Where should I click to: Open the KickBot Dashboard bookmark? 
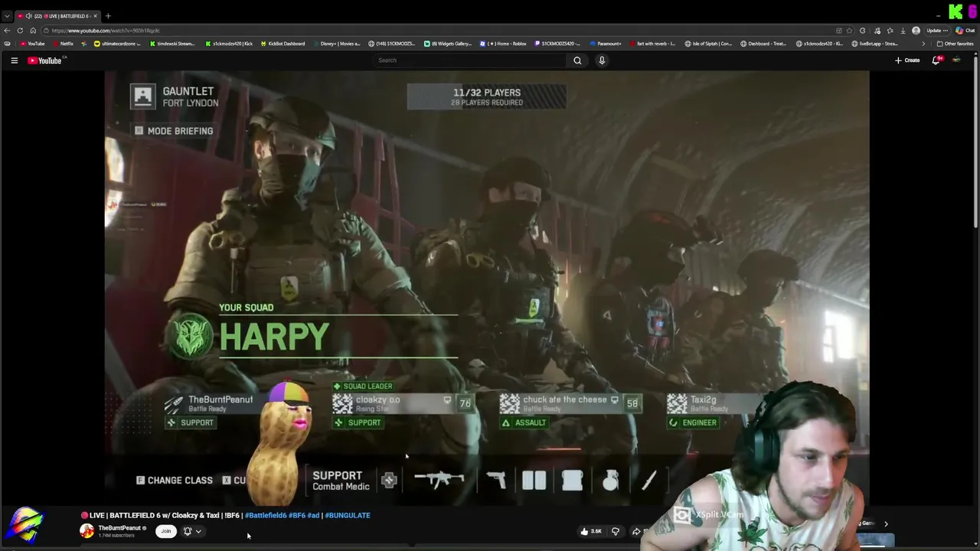283,44
